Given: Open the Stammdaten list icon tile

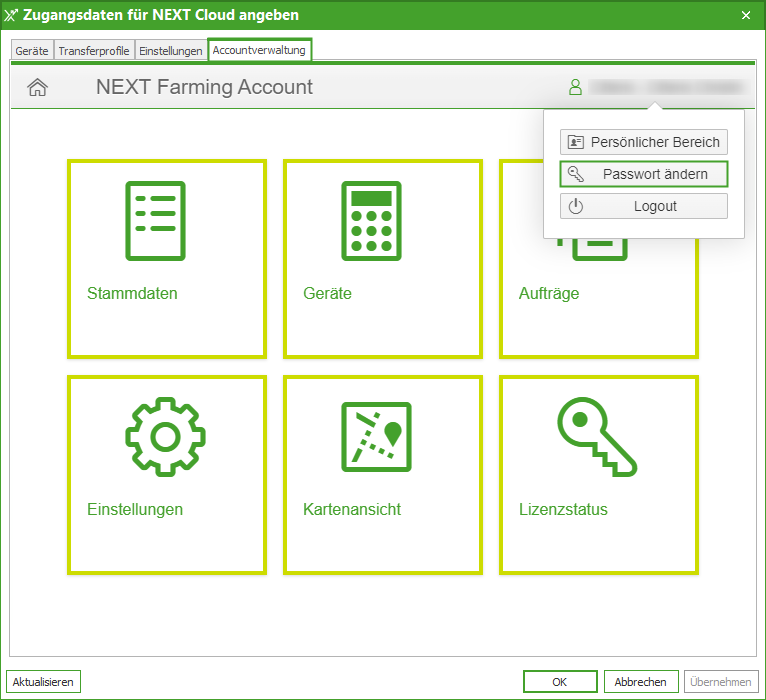Looking at the screenshot, I should point(155,219).
